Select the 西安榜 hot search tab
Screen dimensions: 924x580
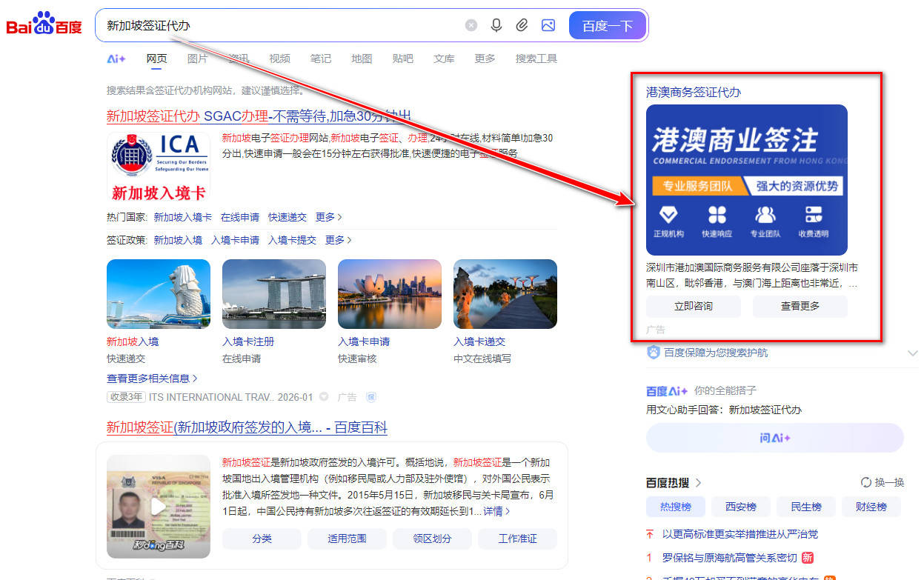pyautogui.click(x=740, y=507)
